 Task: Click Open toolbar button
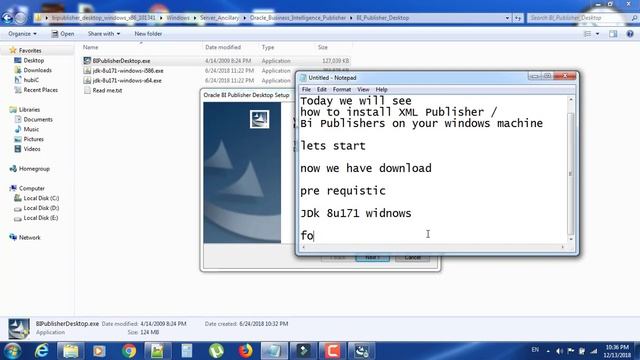[x=63, y=34]
